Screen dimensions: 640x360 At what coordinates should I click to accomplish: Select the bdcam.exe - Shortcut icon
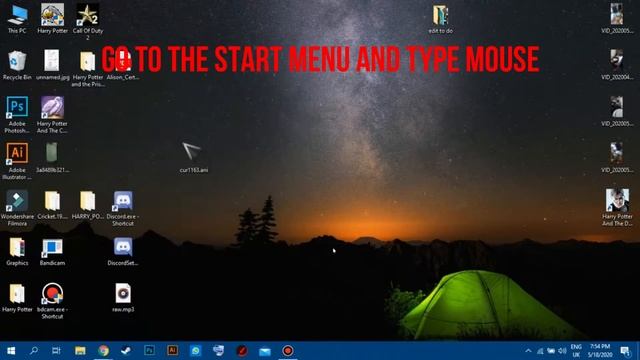pos(52,300)
